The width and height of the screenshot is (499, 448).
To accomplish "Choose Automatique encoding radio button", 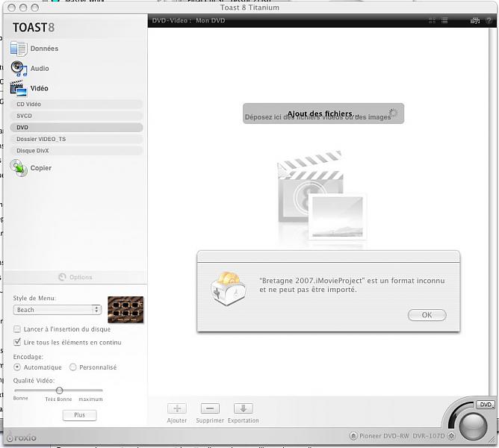I will click(17, 367).
